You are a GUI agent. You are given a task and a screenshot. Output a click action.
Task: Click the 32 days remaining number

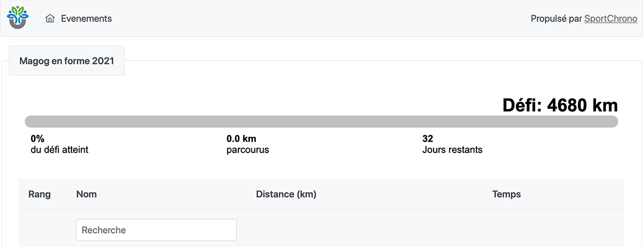(x=428, y=139)
